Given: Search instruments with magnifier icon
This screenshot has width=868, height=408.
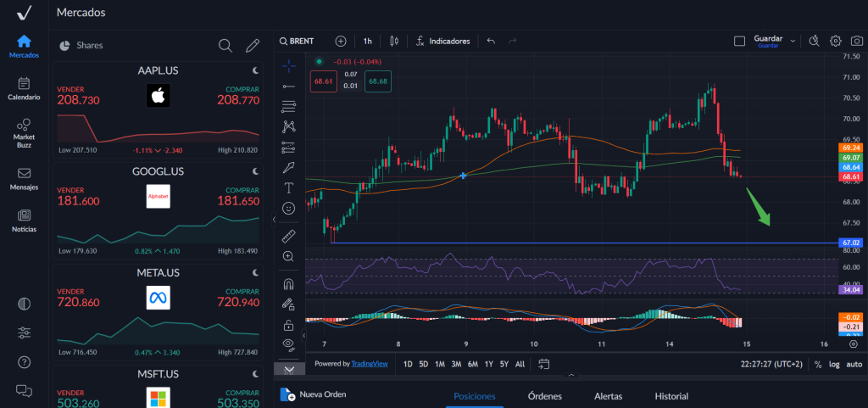Looking at the screenshot, I should click(225, 46).
